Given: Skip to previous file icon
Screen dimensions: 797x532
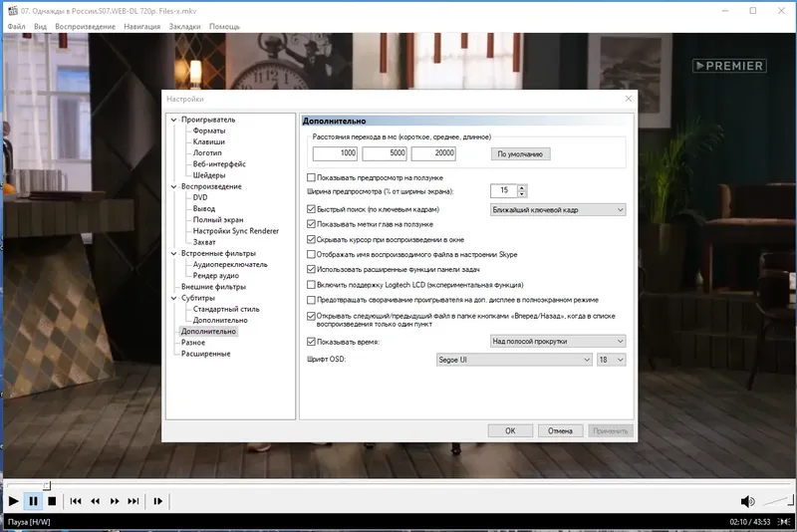Looking at the screenshot, I should (x=76, y=501).
